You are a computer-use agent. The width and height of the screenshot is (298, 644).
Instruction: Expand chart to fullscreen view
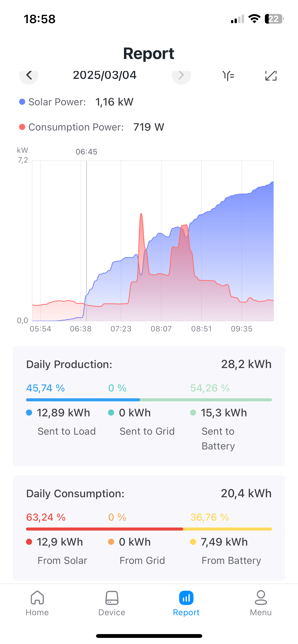click(271, 76)
